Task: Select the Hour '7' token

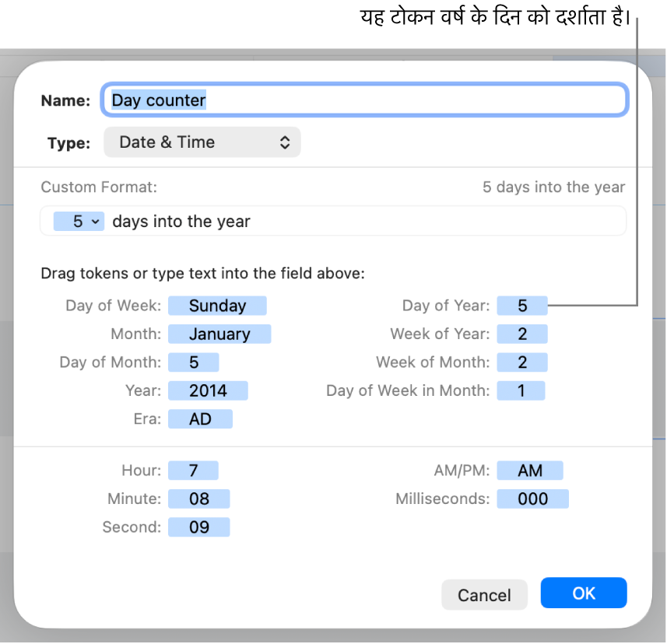Action: [194, 471]
